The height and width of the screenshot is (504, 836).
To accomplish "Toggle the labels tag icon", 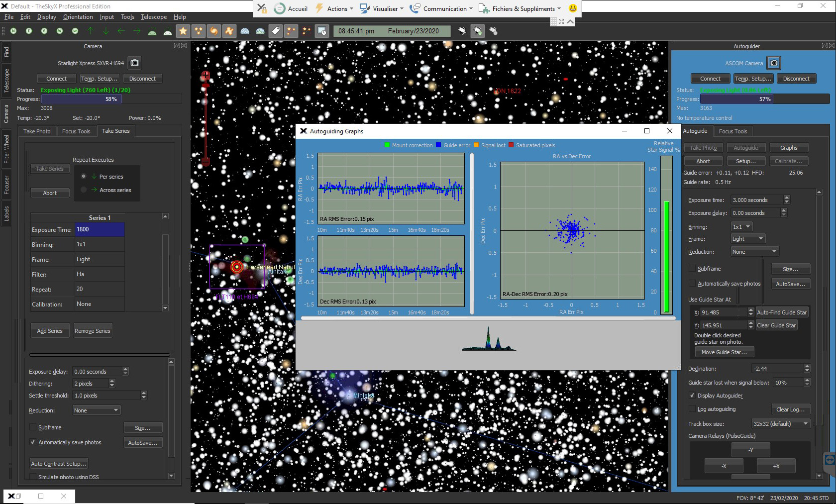I will [x=276, y=31].
